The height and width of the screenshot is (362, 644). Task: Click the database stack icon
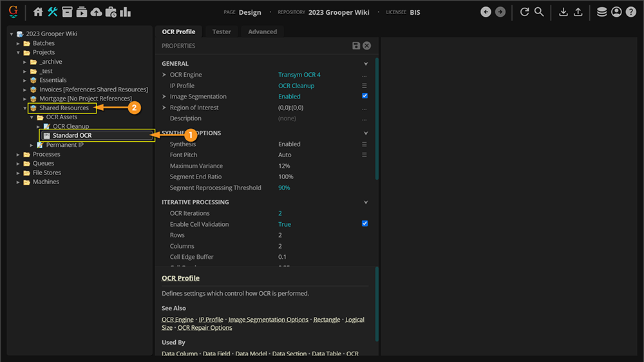601,12
